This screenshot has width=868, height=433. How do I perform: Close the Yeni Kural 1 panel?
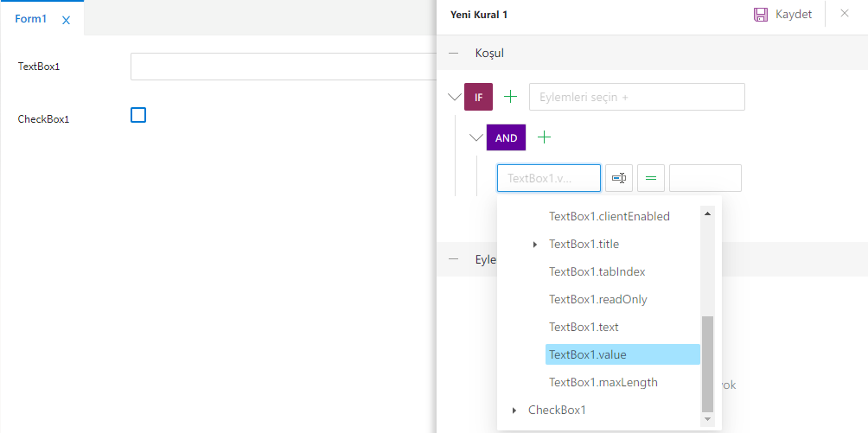tap(845, 14)
